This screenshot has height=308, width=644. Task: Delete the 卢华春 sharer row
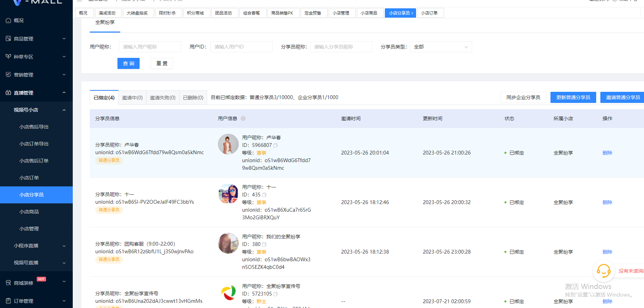(x=607, y=153)
